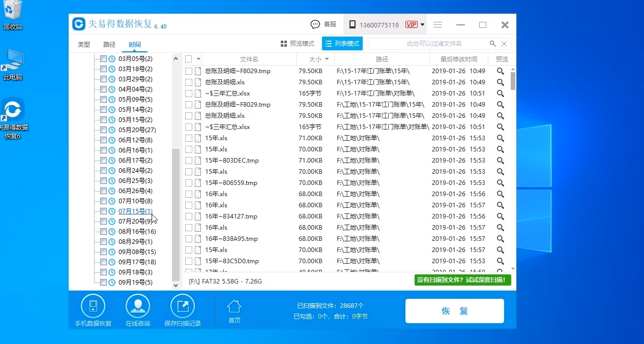Viewport: 644px width, 344px height.
Task: Click the 恢复 recover button
Action: click(455, 311)
